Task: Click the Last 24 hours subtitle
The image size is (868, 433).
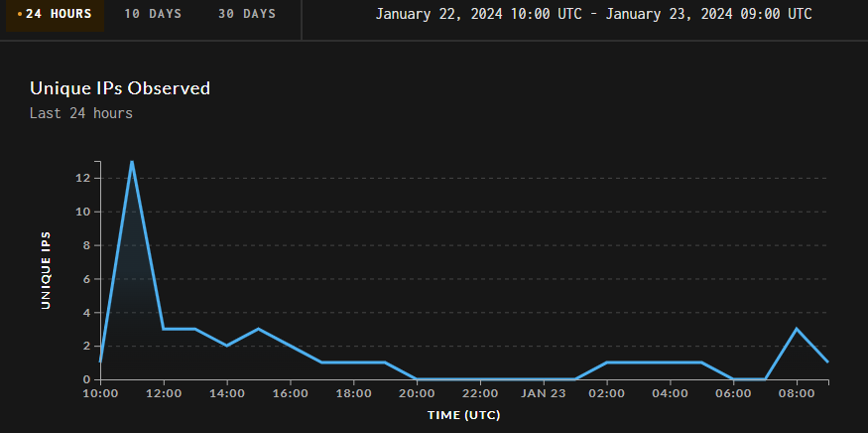Action: point(81,113)
